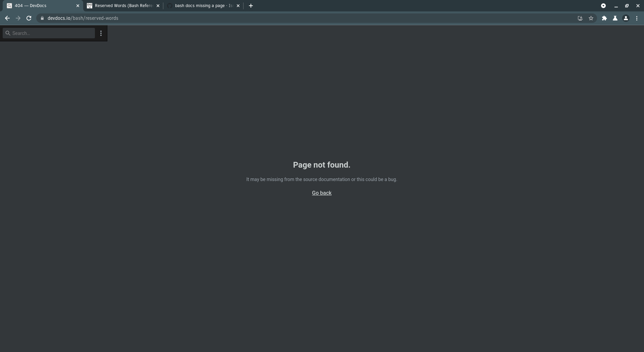Open the browser extensions puzzle icon
The height and width of the screenshot is (352, 644).
tap(604, 18)
